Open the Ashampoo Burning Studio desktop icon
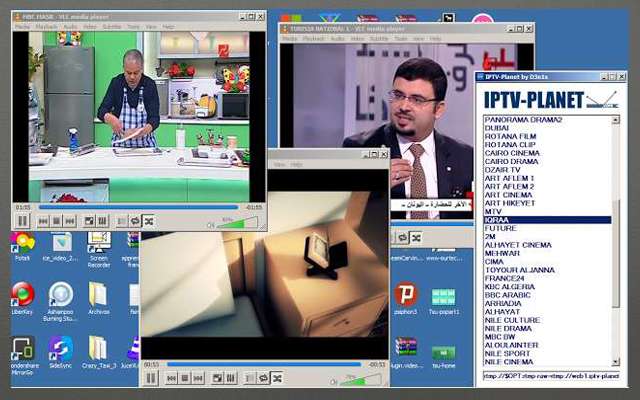 60,298
